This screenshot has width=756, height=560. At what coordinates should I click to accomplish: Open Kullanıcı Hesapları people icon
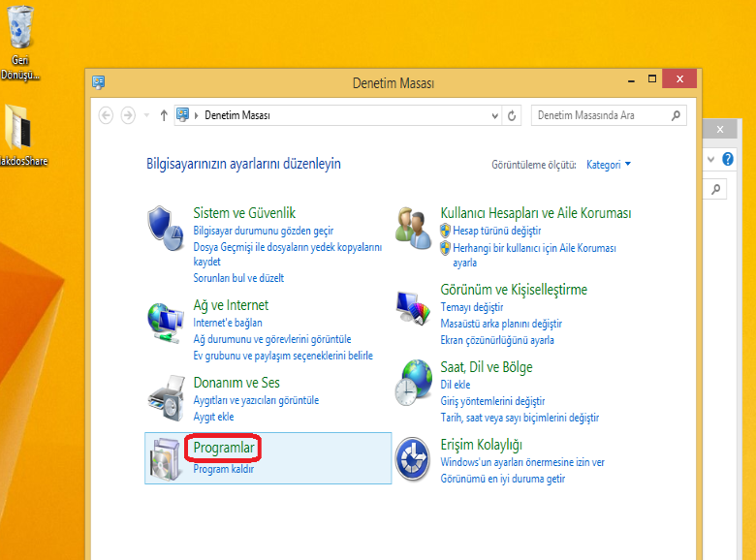pos(413,228)
